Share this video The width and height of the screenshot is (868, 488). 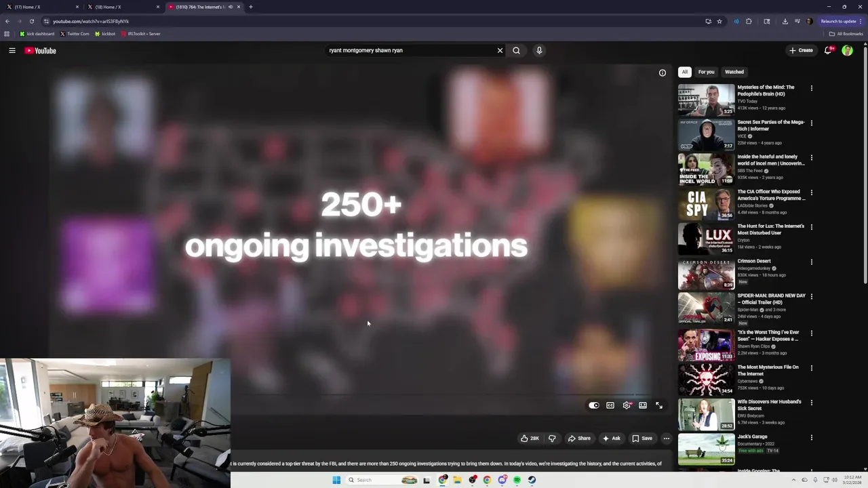[579, 439]
